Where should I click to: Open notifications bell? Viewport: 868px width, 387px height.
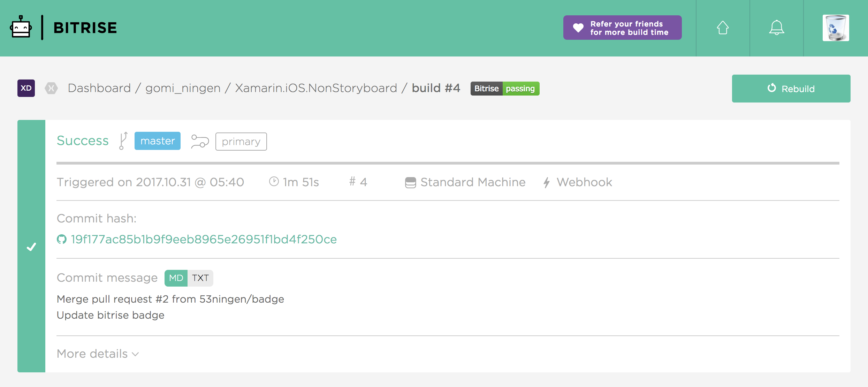[776, 28]
